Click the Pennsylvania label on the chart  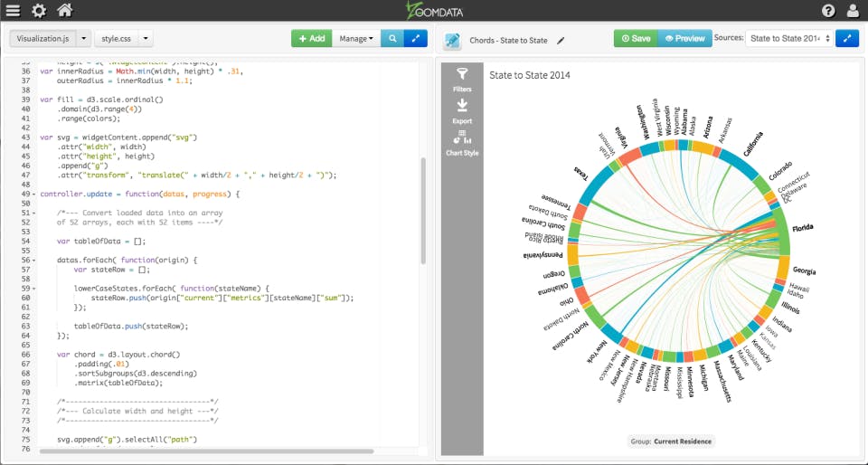(x=542, y=256)
